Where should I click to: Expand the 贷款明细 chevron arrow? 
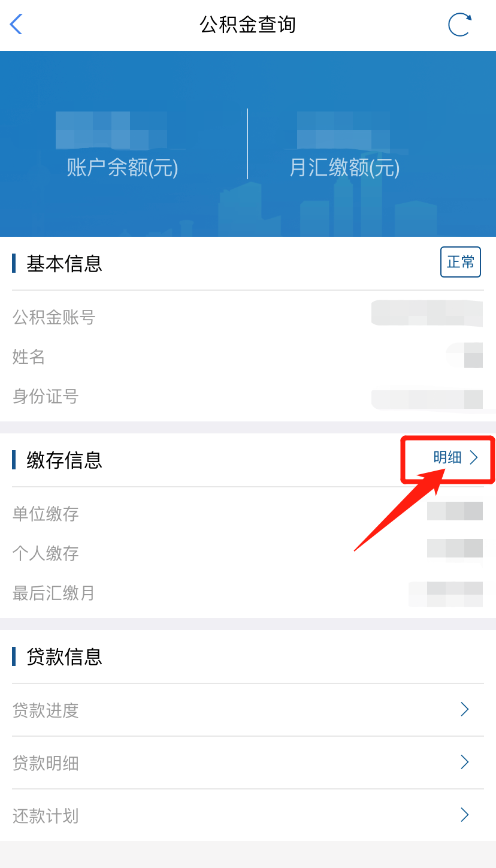tap(464, 762)
